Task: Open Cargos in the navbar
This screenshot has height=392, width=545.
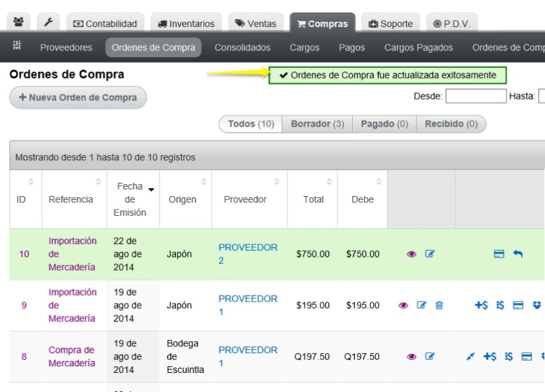Action: (305, 48)
